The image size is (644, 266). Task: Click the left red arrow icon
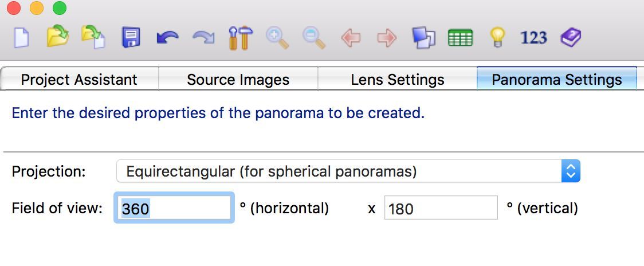350,38
